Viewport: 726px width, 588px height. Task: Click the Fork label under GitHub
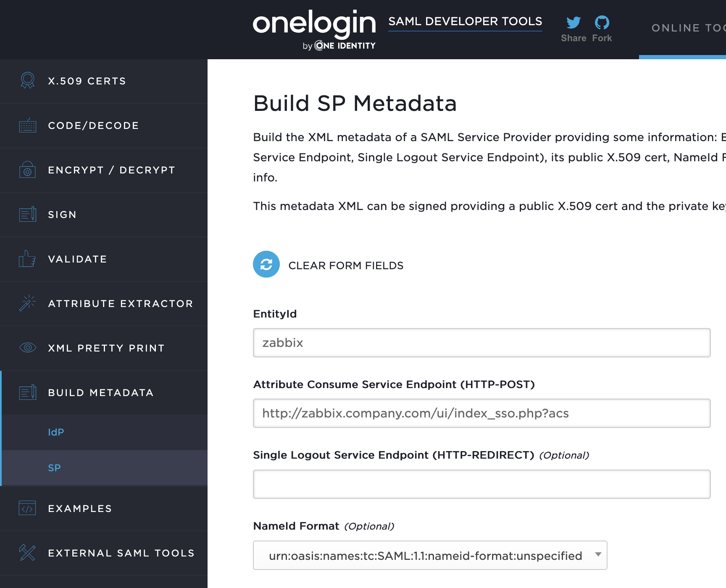(602, 38)
